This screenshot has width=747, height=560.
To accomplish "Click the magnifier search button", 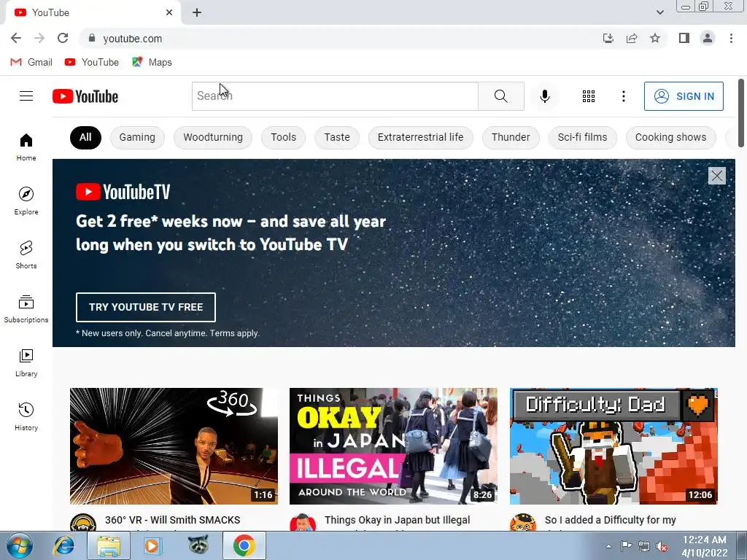I will 500,96.
